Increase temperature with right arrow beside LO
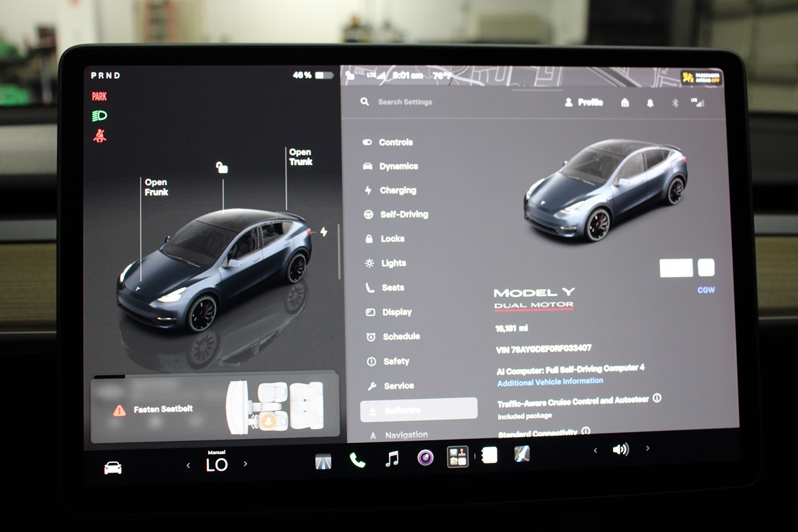This screenshot has height=532, width=798. [245, 464]
